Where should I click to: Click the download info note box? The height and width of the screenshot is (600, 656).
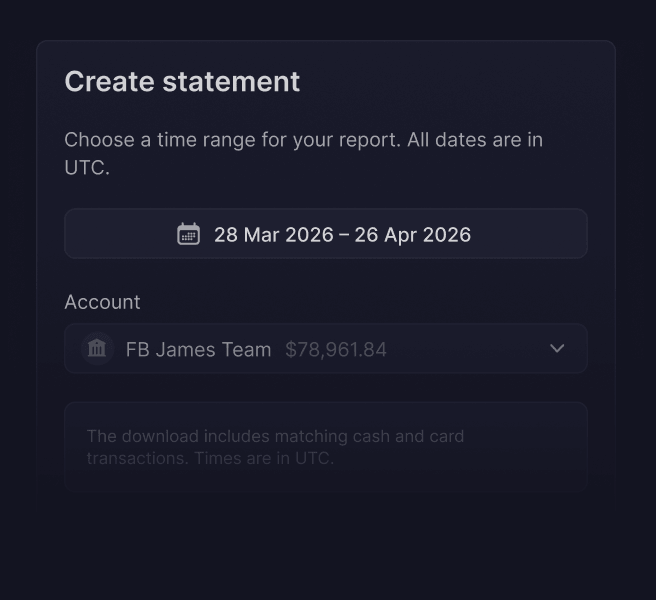tap(326, 446)
